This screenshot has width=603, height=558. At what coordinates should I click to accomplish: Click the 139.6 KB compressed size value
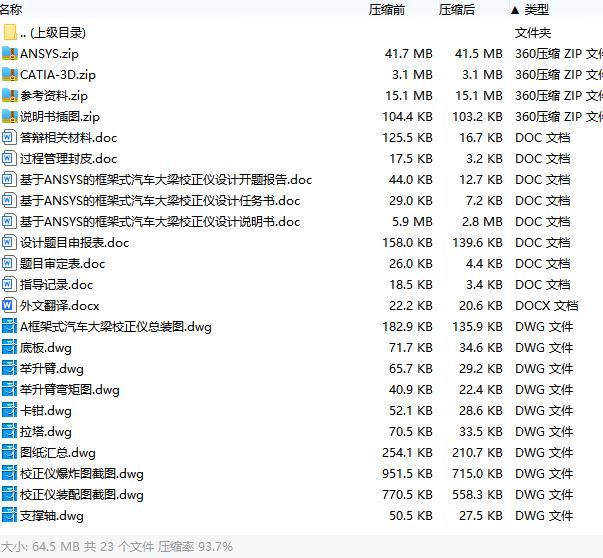coord(478,243)
